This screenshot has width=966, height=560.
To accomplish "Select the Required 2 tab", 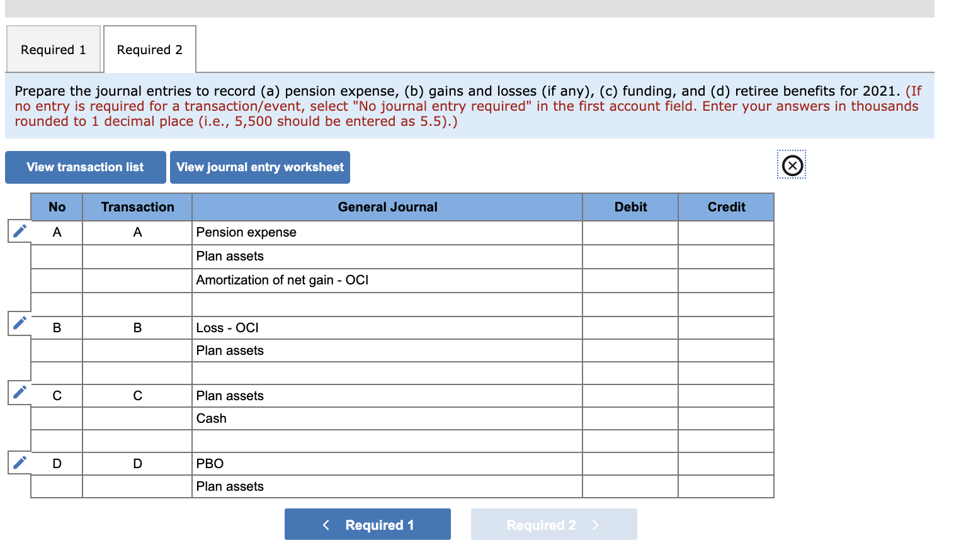I will click(149, 49).
